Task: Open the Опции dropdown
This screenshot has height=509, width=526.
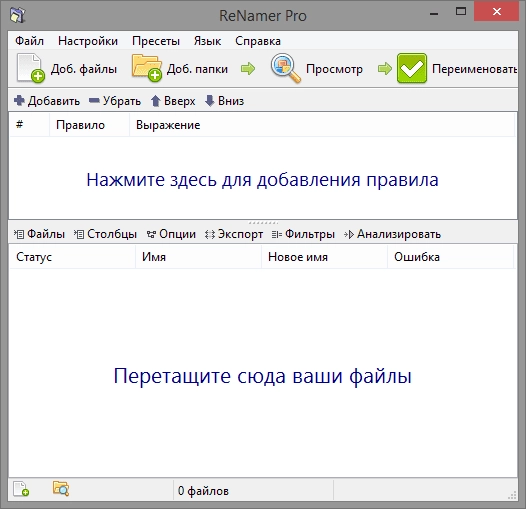Action: pos(171,234)
